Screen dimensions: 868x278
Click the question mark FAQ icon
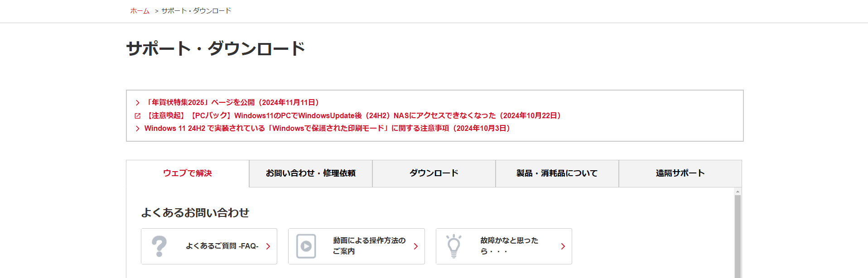point(159,246)
